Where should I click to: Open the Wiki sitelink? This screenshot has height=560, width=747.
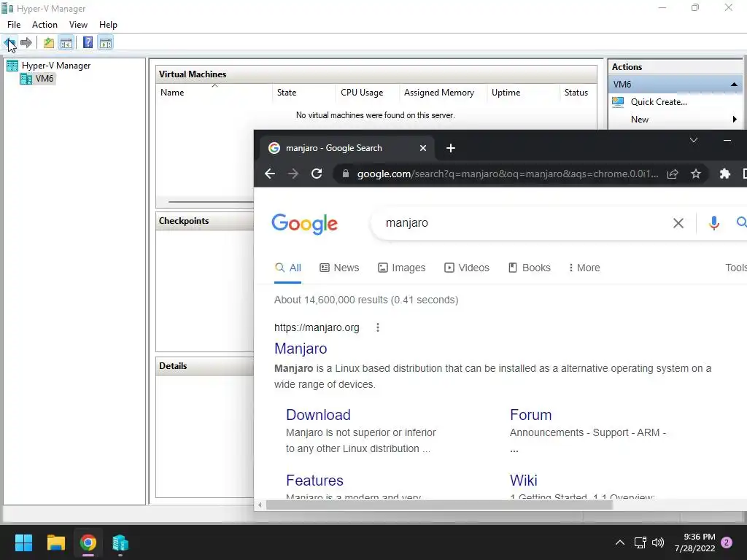(x=524, y=481)
